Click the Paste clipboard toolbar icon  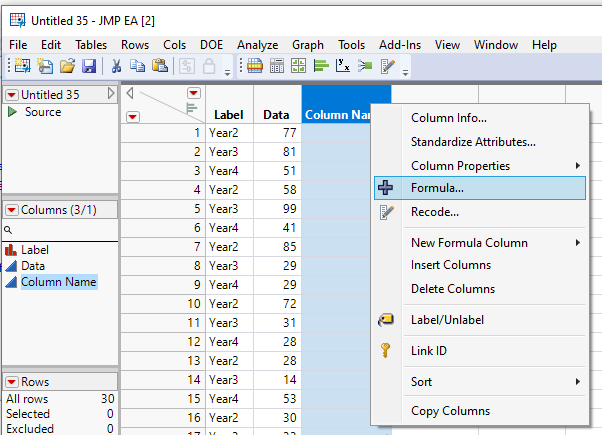click(159, 66)
